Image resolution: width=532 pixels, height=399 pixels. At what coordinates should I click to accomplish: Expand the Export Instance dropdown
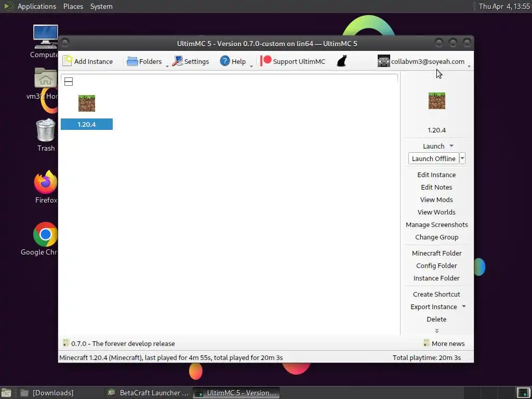463,307
